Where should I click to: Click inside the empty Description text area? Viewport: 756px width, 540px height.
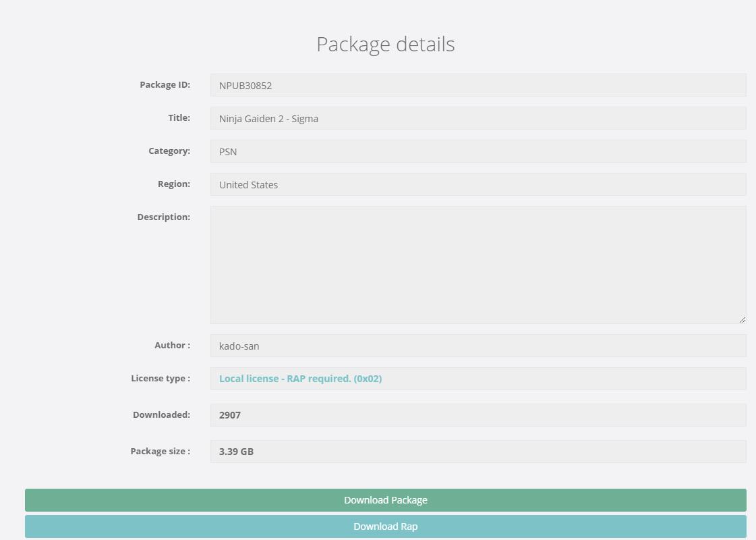coord(477,265)
